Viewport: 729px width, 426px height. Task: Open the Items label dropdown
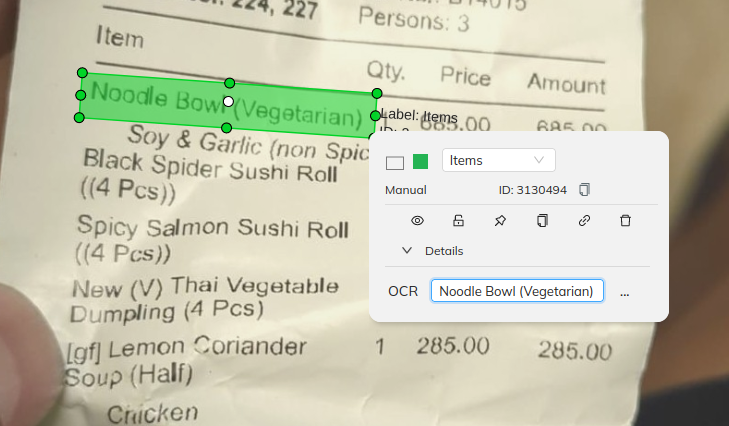498,160
